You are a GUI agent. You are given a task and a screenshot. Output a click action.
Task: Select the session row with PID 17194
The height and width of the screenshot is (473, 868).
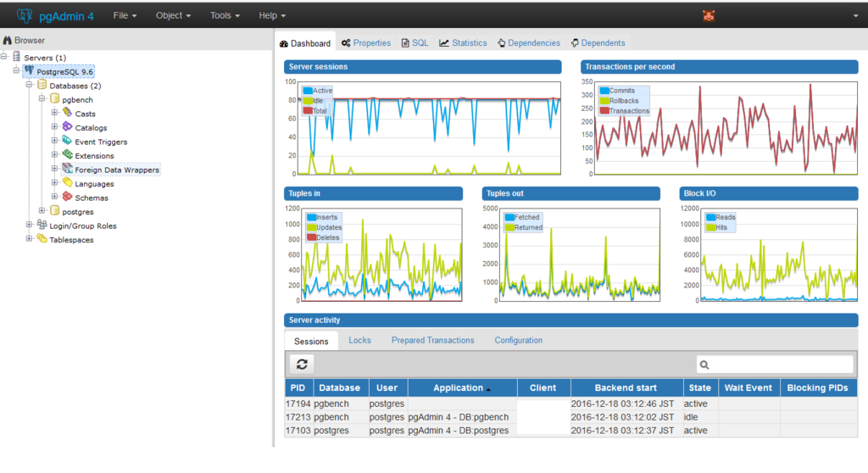[570, 403]
